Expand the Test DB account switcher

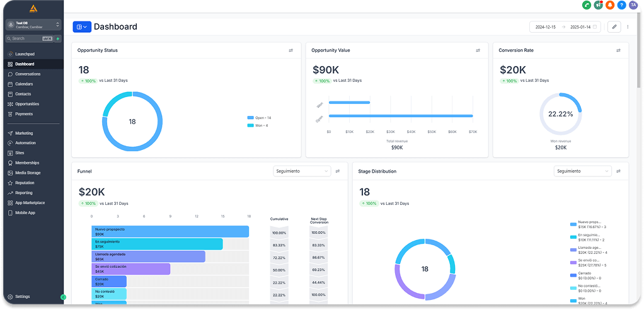(x=32, y=25)
